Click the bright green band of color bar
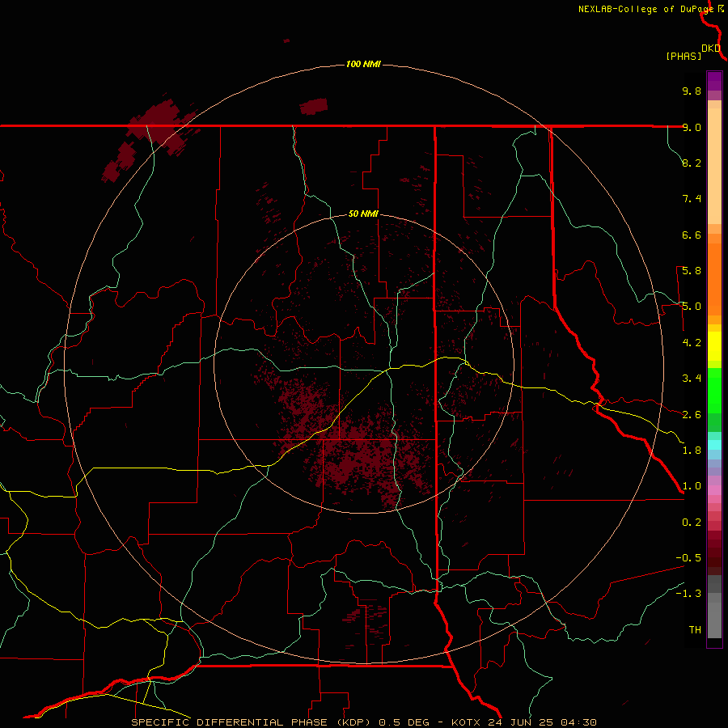The image size is (728, 728). point(714,390)
